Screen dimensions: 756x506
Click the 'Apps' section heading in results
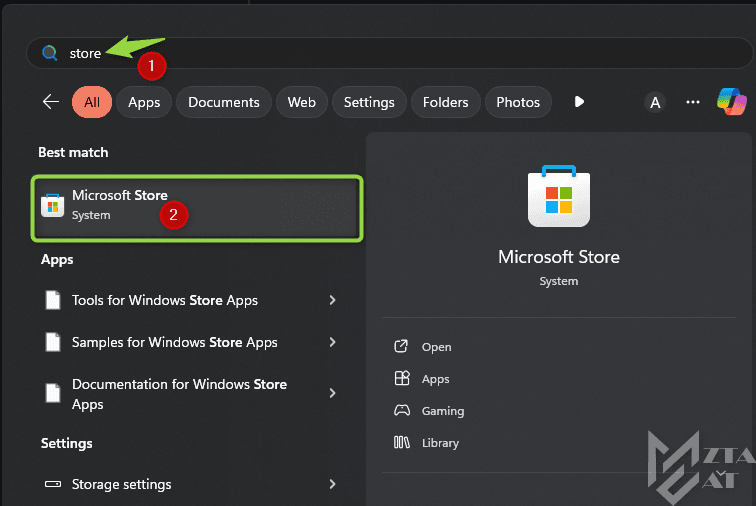coord(57,260)
